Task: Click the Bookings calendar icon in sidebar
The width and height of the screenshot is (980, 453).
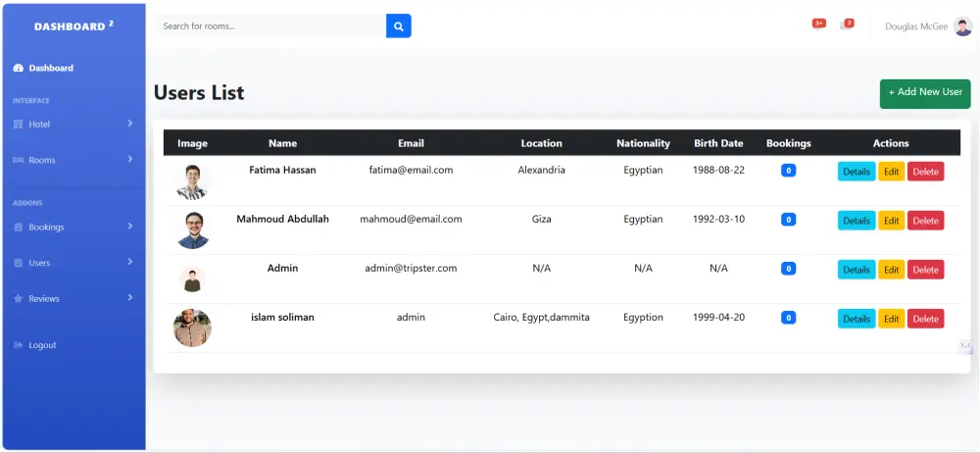Action: coord(19,227)
